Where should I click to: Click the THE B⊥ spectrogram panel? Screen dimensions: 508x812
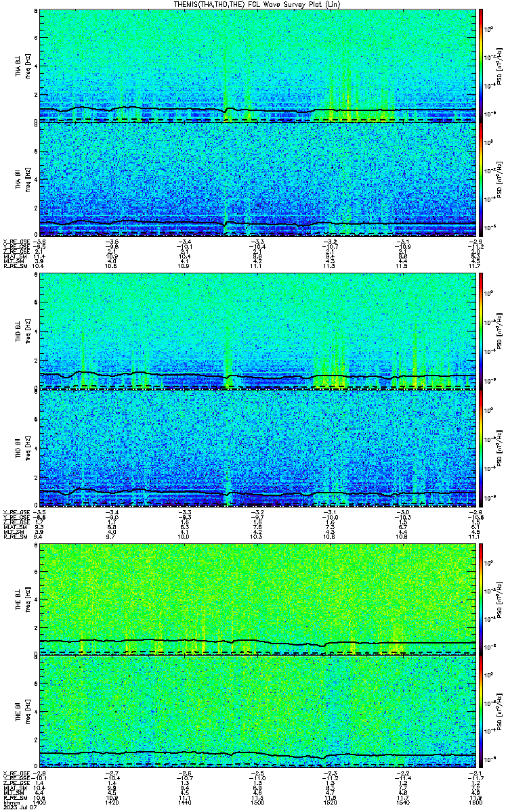[x=258, y=599]
